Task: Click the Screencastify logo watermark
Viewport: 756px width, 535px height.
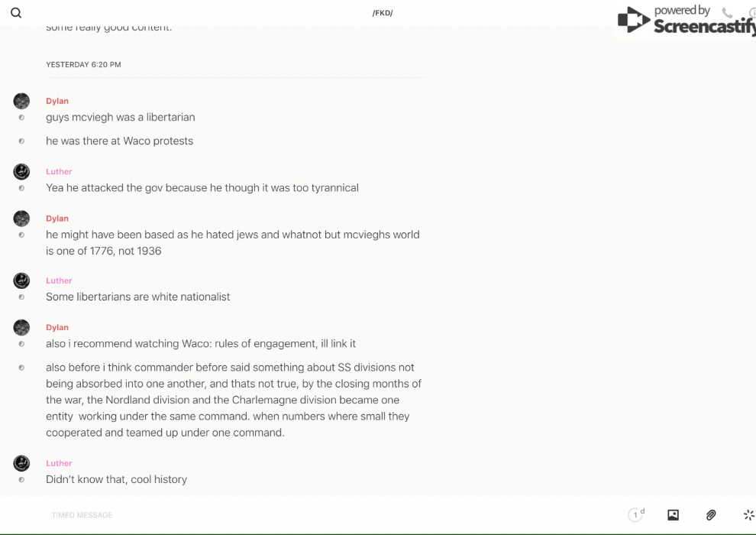Action: [686, 21]
